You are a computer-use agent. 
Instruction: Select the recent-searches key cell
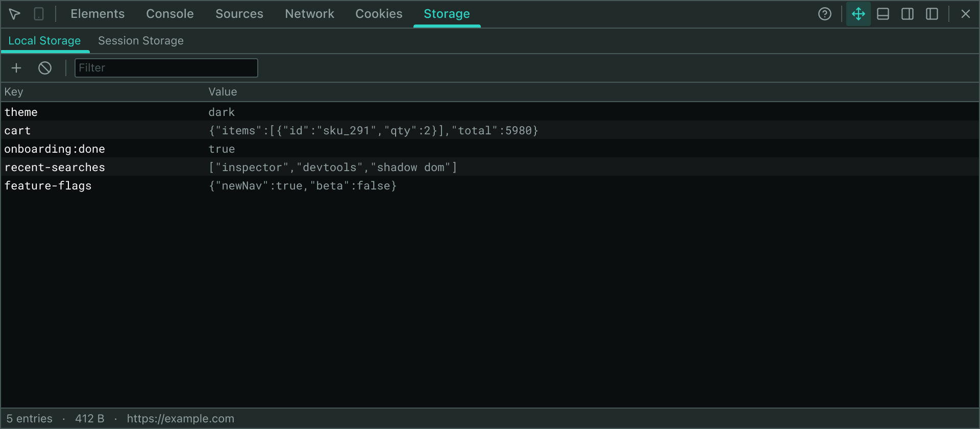[x=55, y=168]
